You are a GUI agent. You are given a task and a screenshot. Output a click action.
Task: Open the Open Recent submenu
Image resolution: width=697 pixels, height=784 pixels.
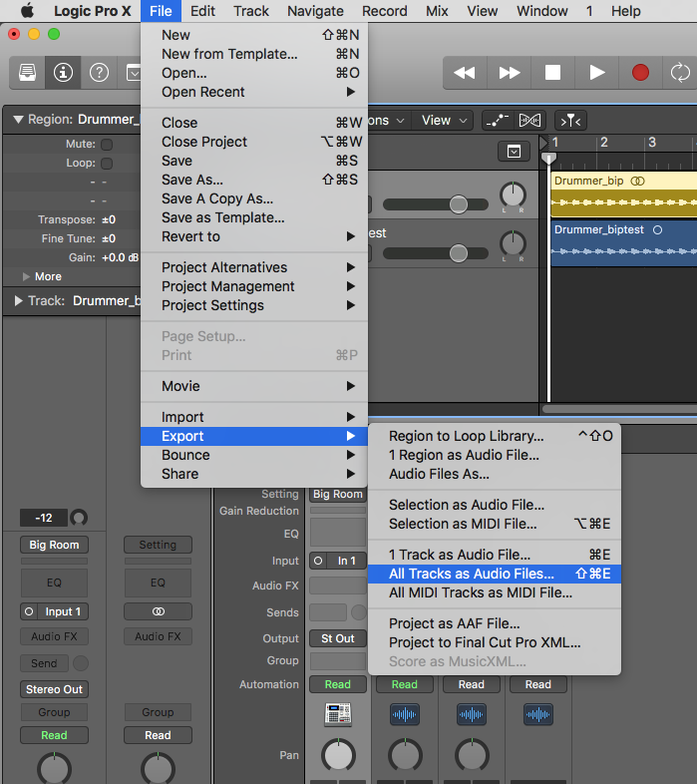[x=254, y=92]
